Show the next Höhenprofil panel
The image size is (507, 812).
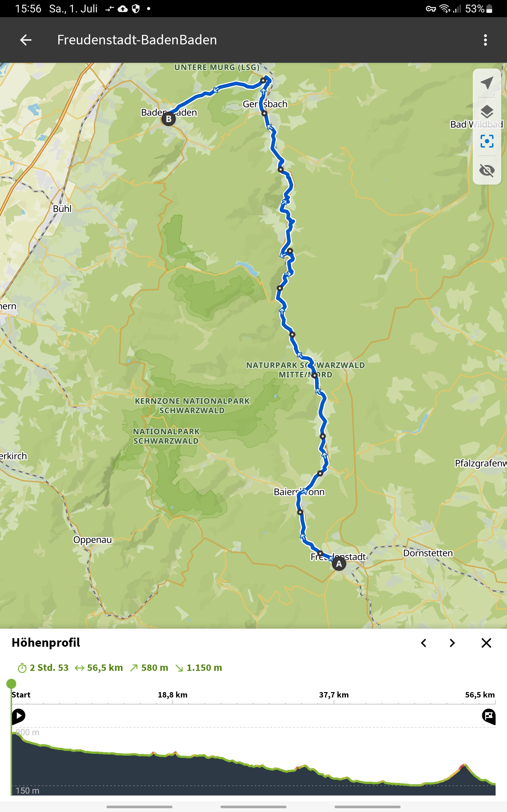pyautogui.click(x=452, y=643)
